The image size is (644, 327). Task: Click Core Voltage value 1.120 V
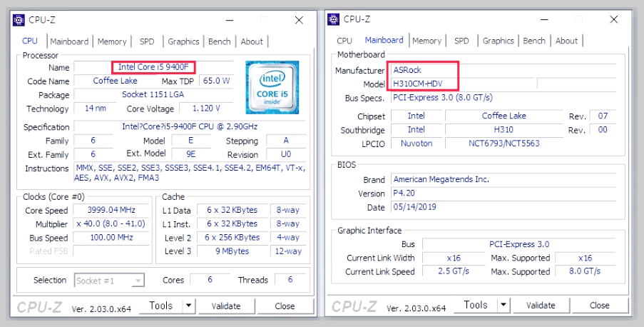pos(206,109)
